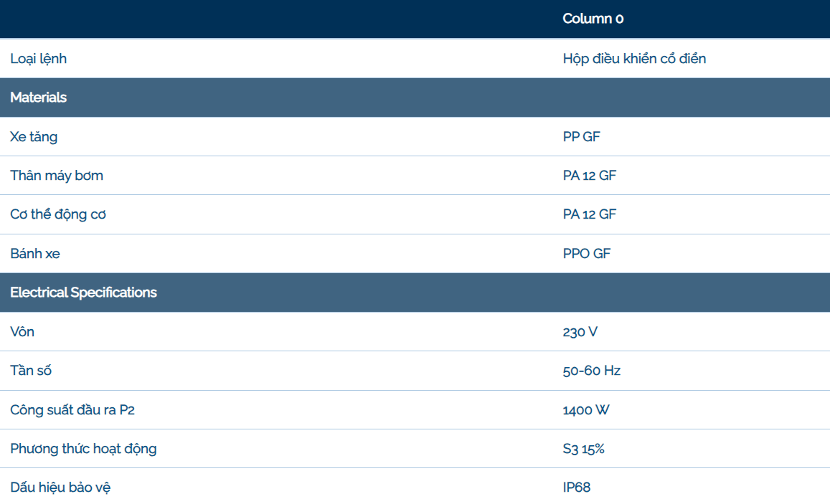The height and width of the screenshot is (504, 830).
Task: Click the Loại lệnh row label
Action: pos(39,59)
